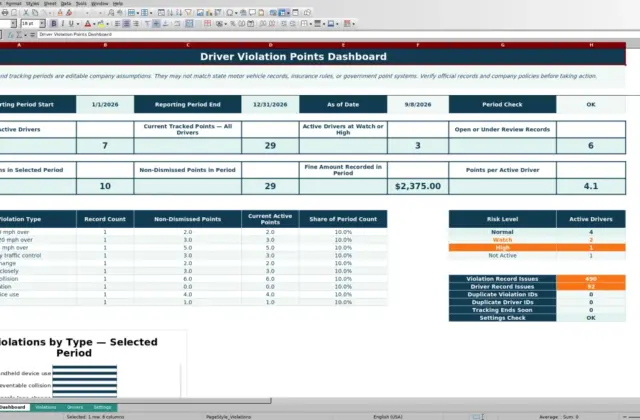Viewport: 640px width, 420px height.
Task: Click the Sort Descending icon
Action: [x=179, y=13]
